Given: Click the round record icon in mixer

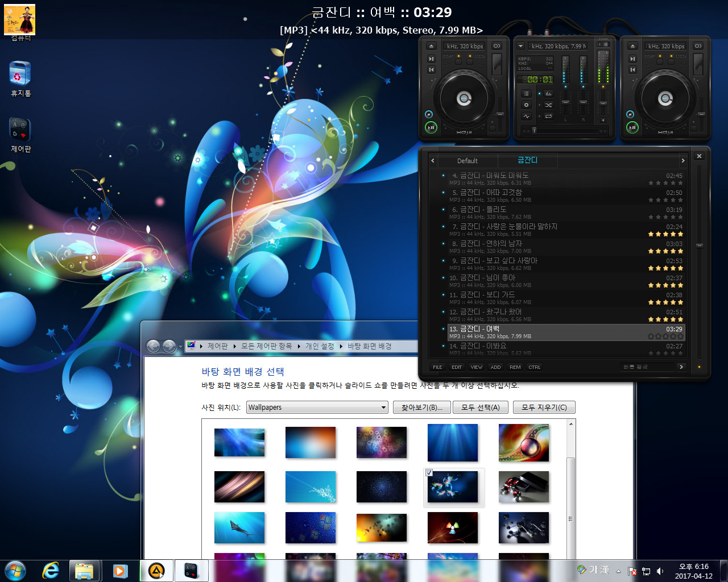Looking at the screenshot, I should point(526,105).
